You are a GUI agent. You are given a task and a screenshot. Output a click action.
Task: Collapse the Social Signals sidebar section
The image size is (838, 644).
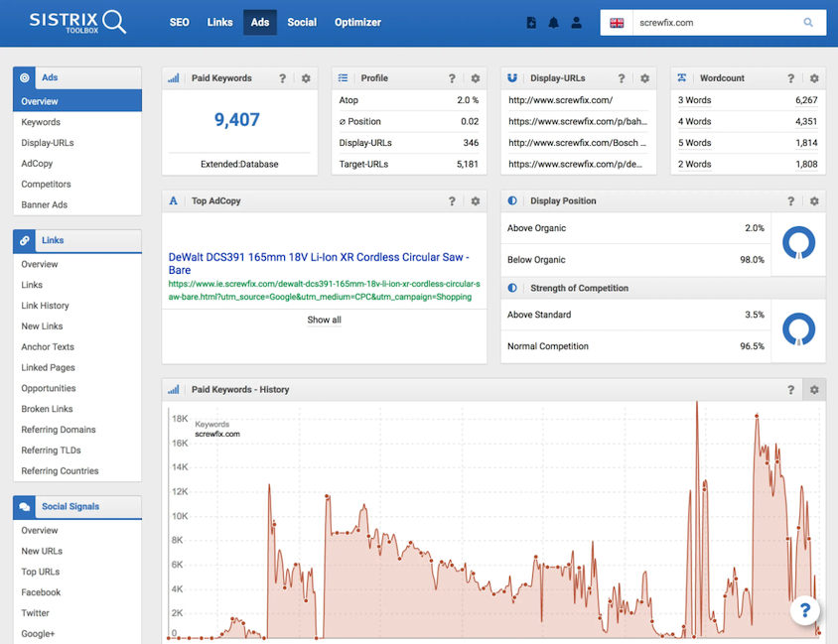click(76, 507)
